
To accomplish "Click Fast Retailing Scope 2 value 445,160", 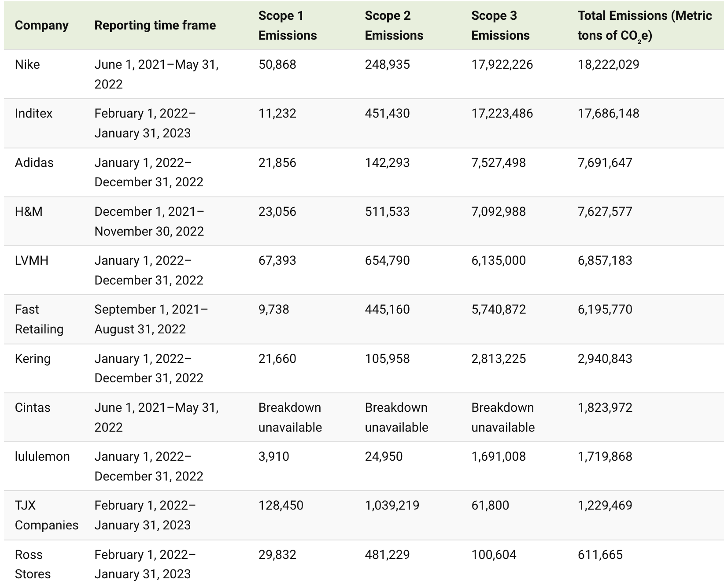I will pyautogui.click(x=388, y=310).
